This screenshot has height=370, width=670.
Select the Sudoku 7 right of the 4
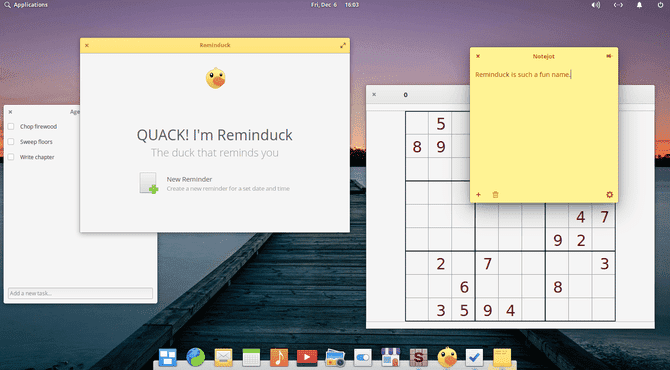tap(604, 217)
